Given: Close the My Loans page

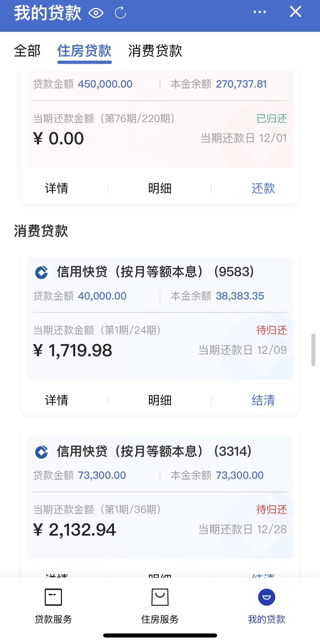Looking at the screenshot, I should pyautogui.click(x=295, y=12).
